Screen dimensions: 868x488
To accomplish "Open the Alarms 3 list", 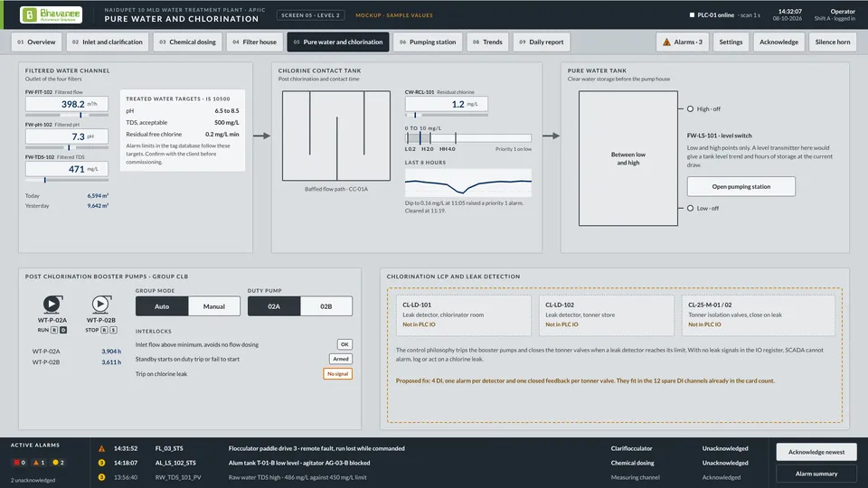I will point(683,42).
